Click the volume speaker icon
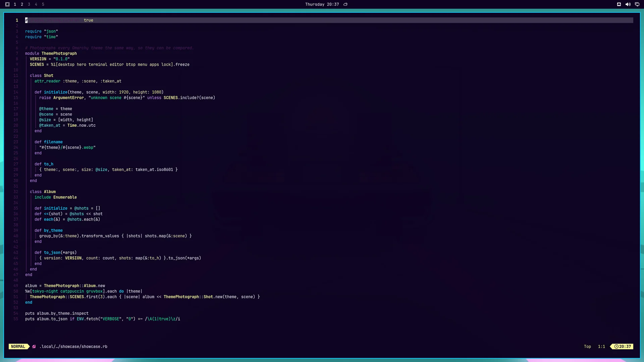Screen dimensions: 644x362 pyautogui.click(x=628, y=4)
